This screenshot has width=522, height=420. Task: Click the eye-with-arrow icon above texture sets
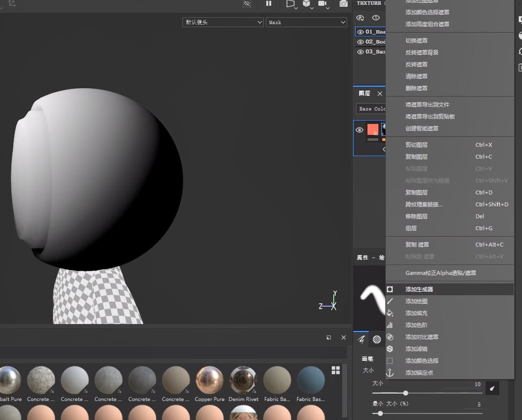coord(360,18)
